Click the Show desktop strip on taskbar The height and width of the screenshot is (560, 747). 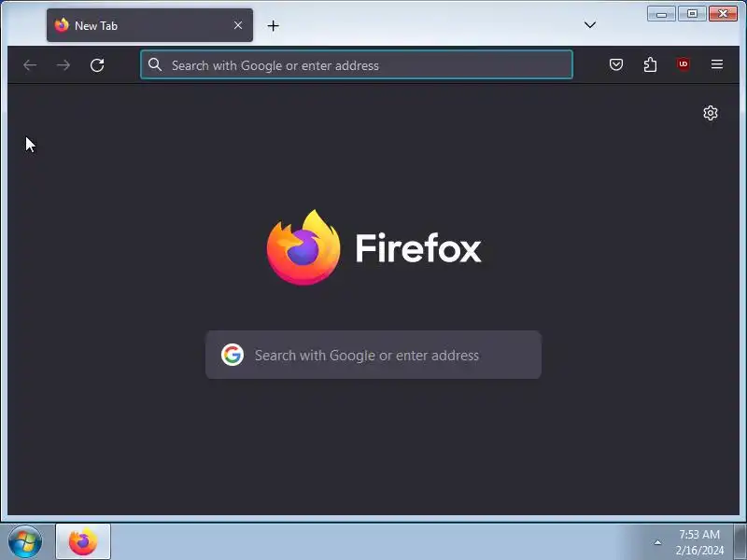[x=740, y=542]
